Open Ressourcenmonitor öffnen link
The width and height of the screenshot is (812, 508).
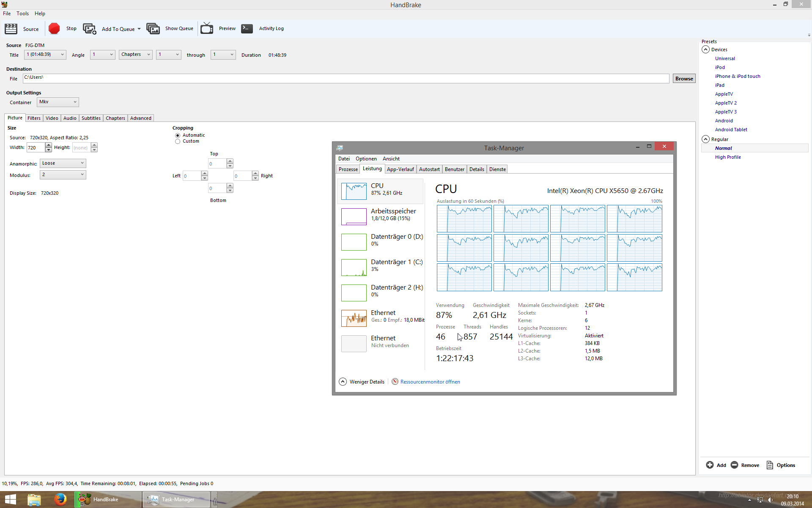tap(430, 382)
